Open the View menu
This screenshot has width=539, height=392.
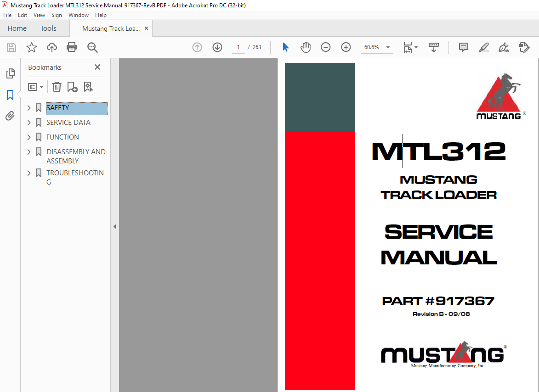(39, 15)
